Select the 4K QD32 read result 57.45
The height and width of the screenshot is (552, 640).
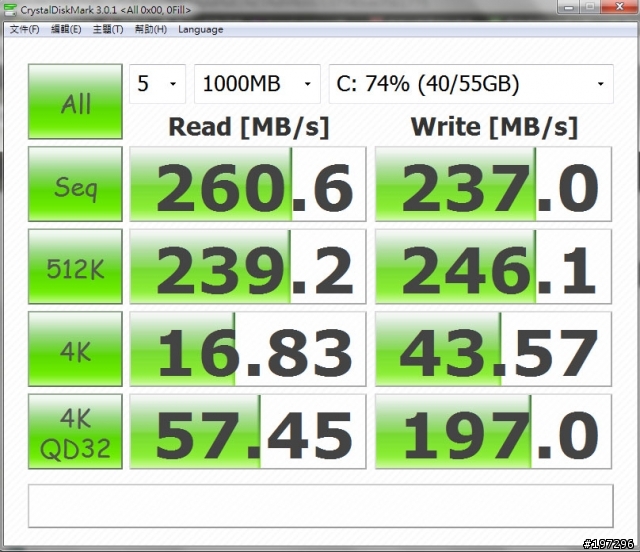click(x=248, y=432)
